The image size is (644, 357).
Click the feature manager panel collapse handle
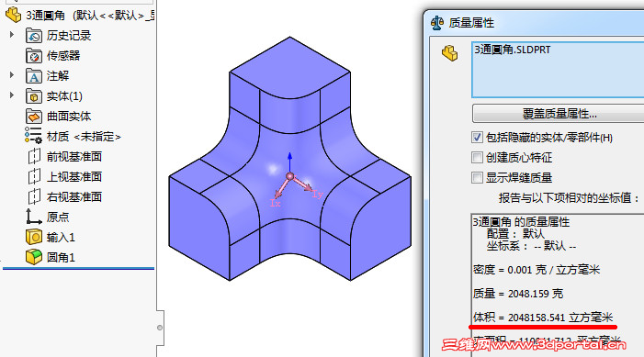(160, 328)
